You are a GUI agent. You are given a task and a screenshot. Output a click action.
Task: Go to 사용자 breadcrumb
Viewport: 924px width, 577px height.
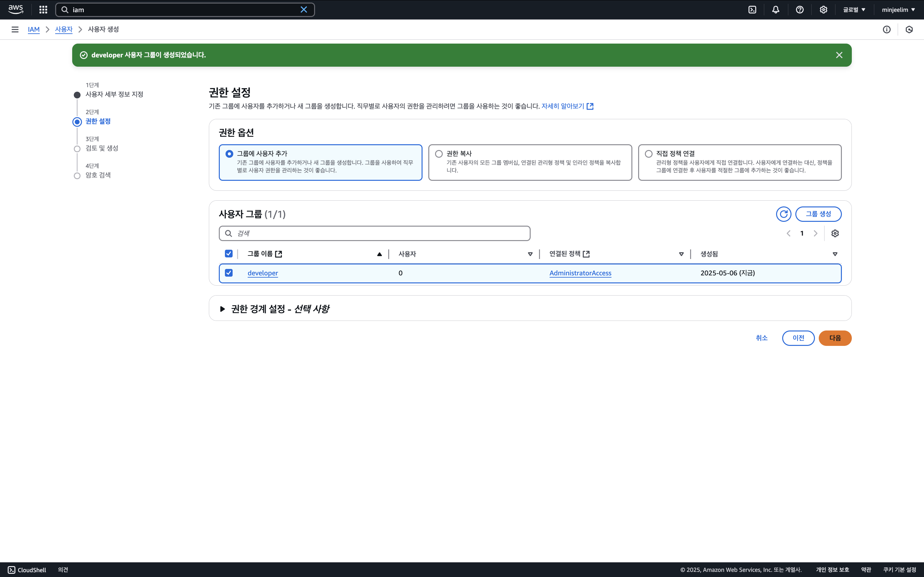pyautogui.click(x=64, y=29)
